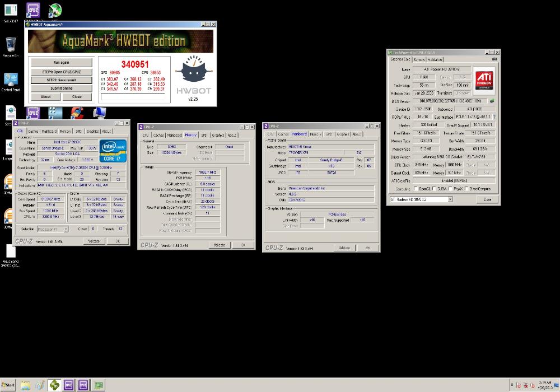Image resolution: width=560 pixels, height=392 pixels.
Task: Click the Submit online button
Action: pos(61,88)
